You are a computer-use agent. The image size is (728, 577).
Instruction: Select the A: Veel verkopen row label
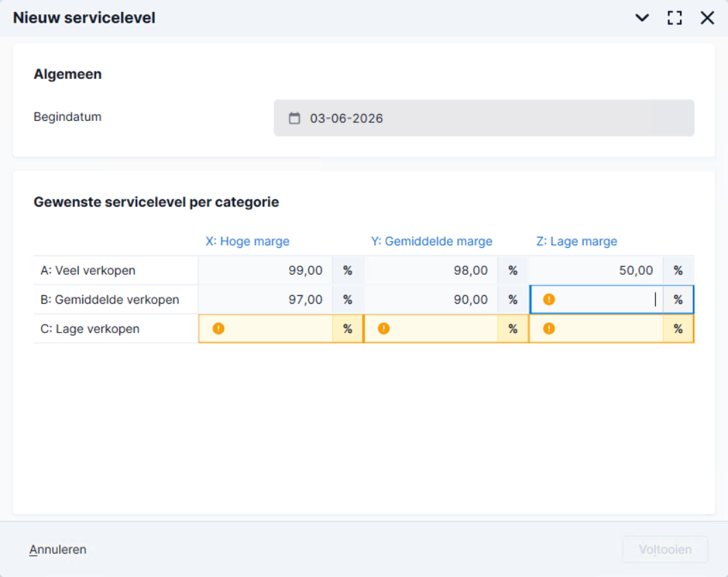pyautogui.click(x=88, y=271)
